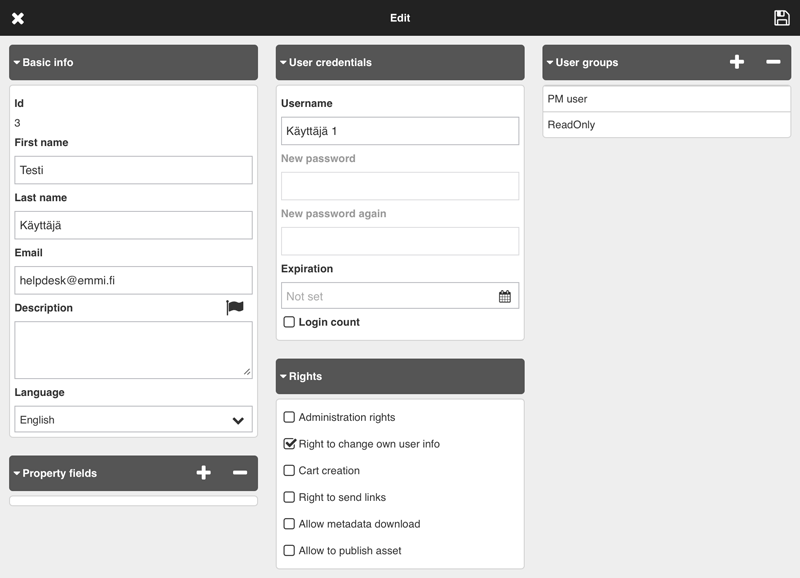This screenshot has height=578, width=800.
Task: Click the Username input field
Action: pos(399,131)
